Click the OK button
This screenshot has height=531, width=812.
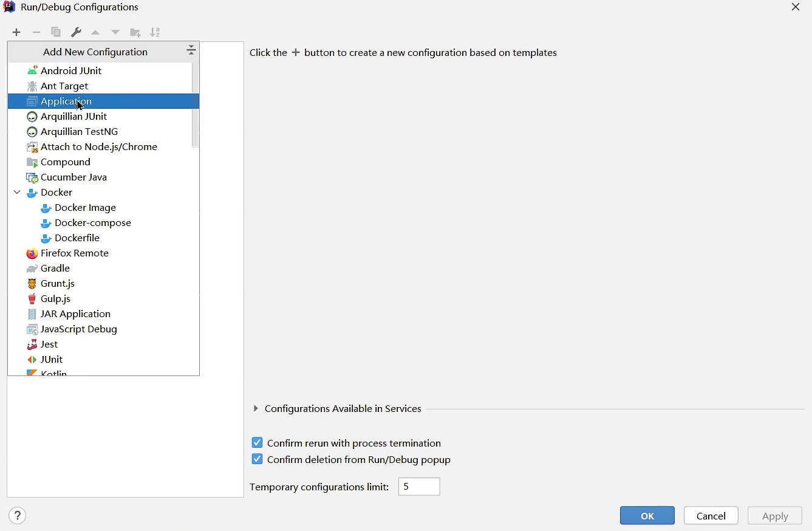point(647,515)
